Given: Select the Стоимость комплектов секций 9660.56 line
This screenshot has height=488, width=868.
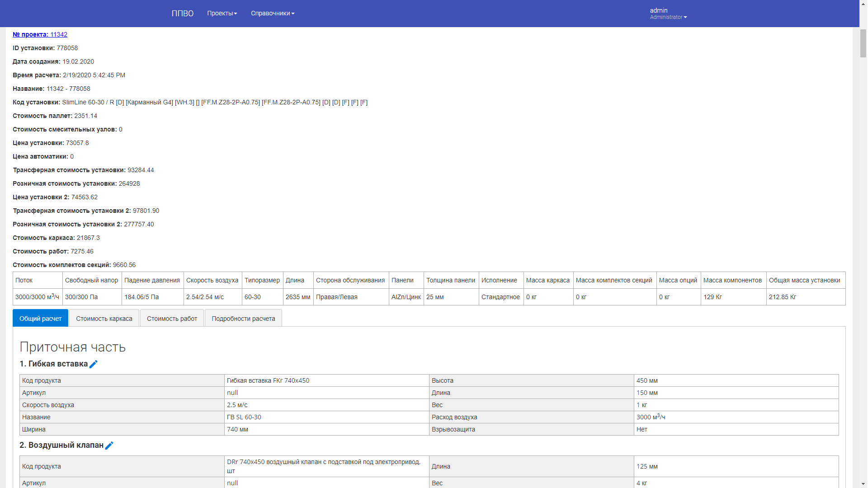Looking at the screenshot, I should [x=74, y=265].
